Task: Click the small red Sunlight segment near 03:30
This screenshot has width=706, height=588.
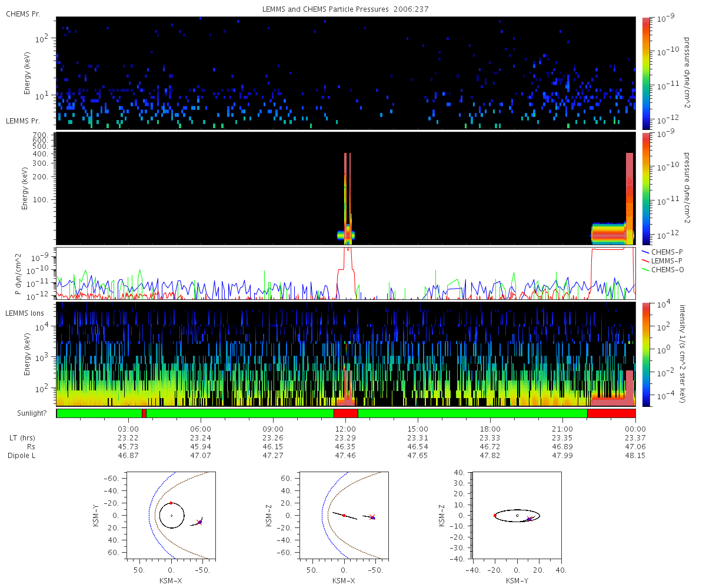Action: [144, 413]
